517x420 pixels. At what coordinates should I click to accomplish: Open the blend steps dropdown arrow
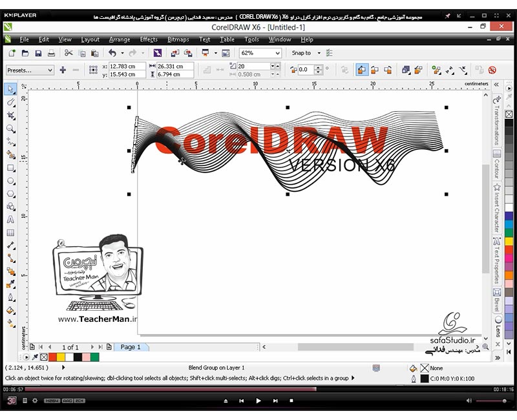[x=273, y=67]
